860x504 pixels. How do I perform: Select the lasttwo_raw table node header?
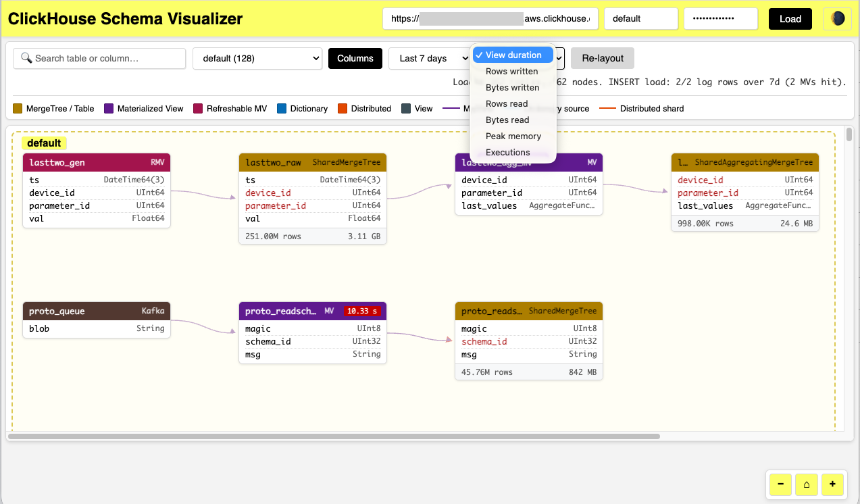[313, 162]
